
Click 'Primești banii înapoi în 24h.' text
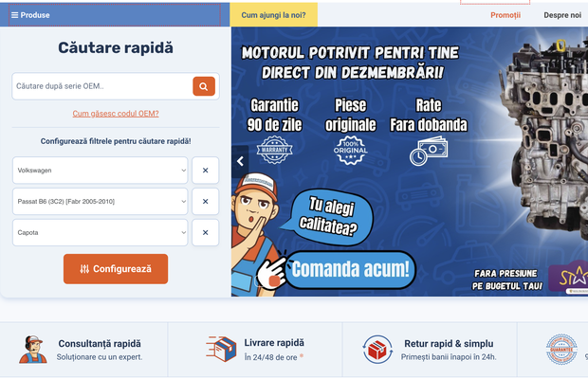coord(449,357)
